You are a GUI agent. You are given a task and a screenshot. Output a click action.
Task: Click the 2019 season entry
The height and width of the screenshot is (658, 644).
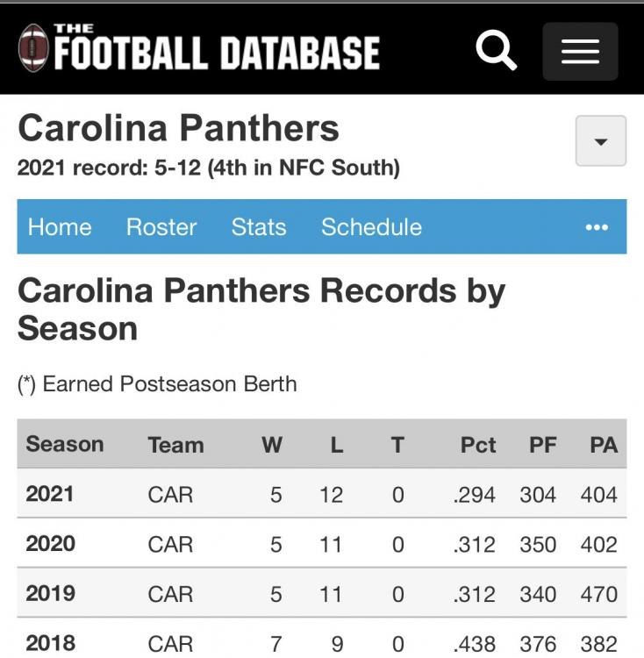pyautogui.click(x=50, y=594)
